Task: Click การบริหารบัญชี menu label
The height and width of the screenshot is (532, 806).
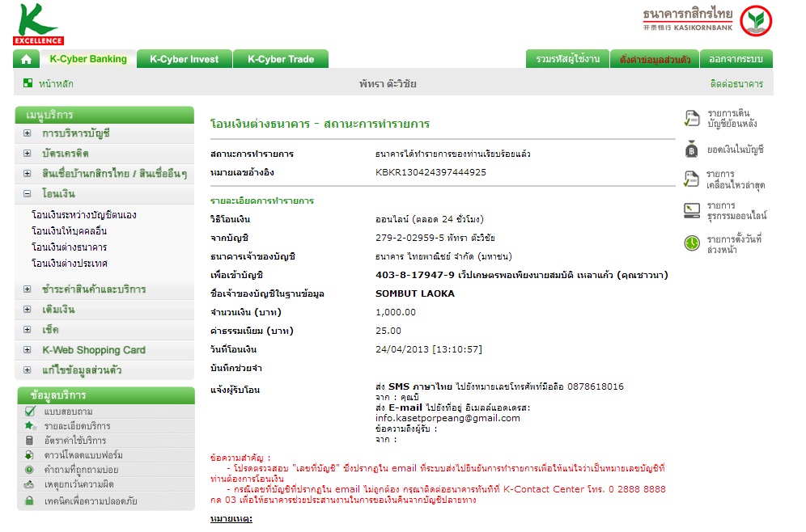Action: click(x=76, y=133)
